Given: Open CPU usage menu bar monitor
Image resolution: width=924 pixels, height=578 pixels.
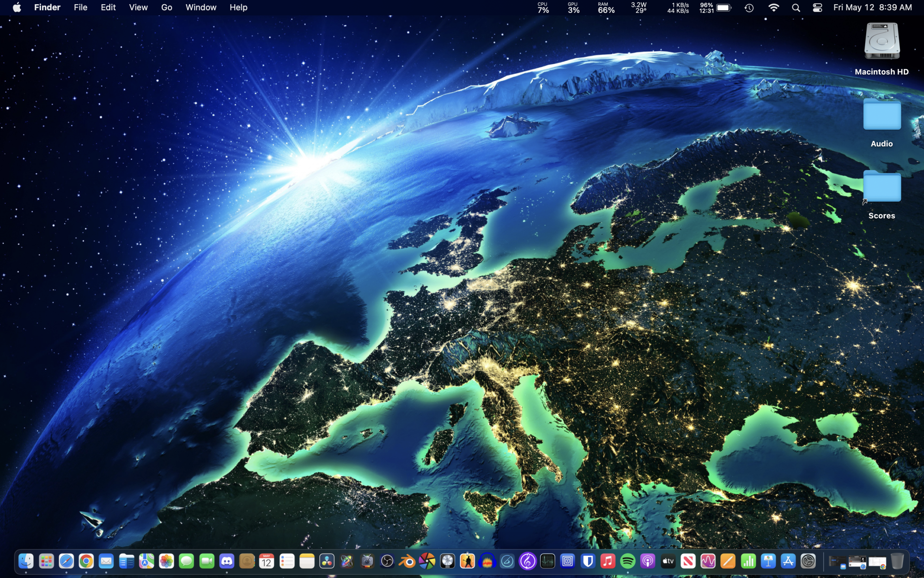Looking at the screenshot, I should (543, 7).
